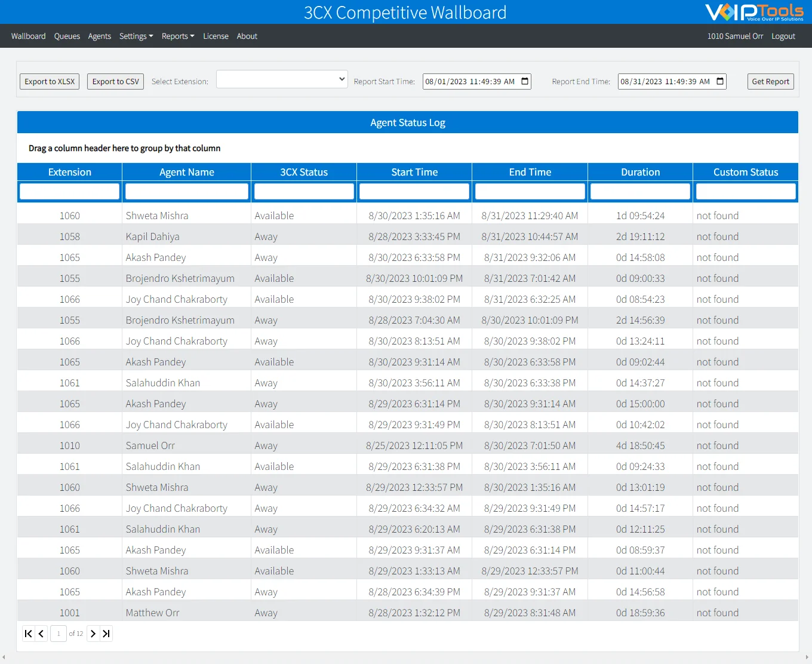812x664 pixels.
Task: Go to the first page of results
Action: click(x=28, y=634)
